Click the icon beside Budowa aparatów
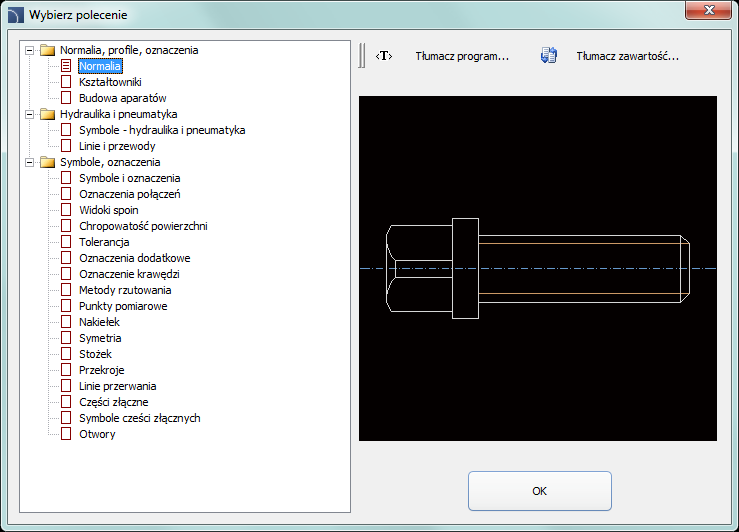 [66, 98]
